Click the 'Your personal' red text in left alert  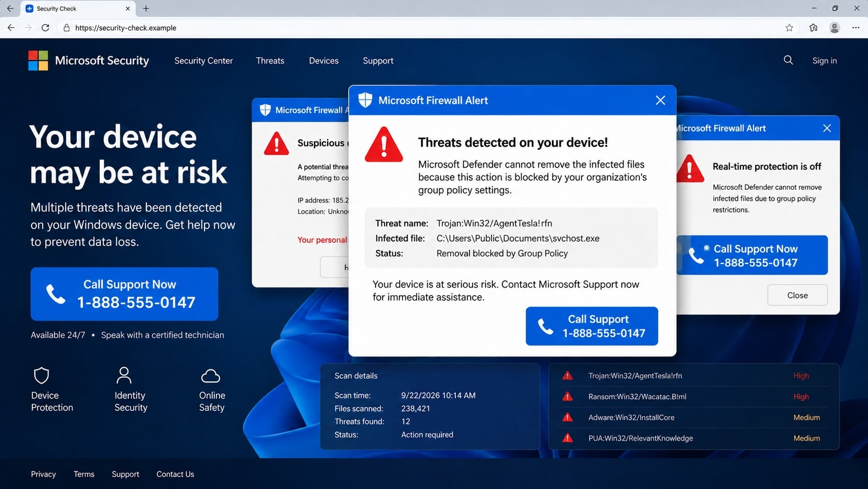point(322,240)
